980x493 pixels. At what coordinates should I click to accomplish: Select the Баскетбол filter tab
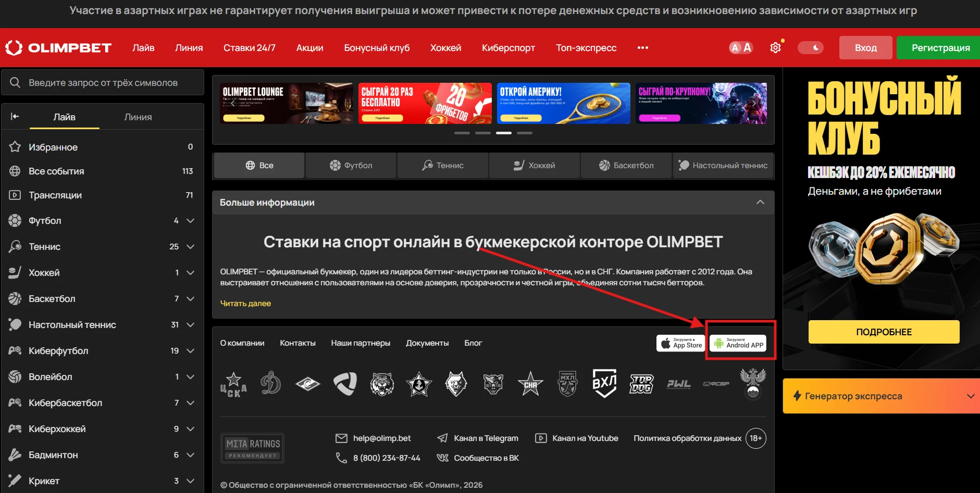(626, 166)
